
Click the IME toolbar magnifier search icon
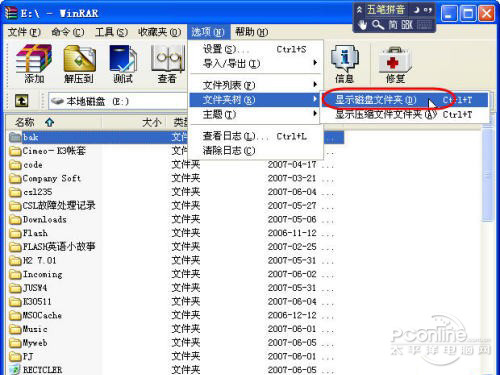(378, 25)
